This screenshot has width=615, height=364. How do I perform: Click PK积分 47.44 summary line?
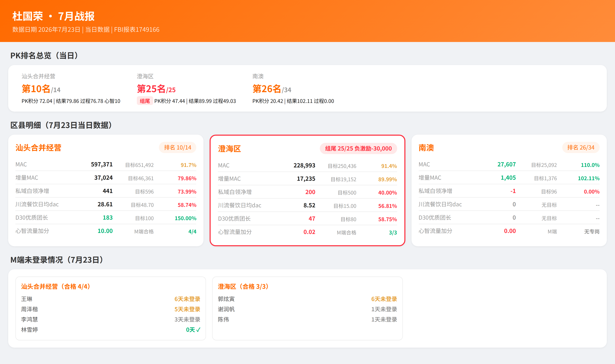coord(195,101)
